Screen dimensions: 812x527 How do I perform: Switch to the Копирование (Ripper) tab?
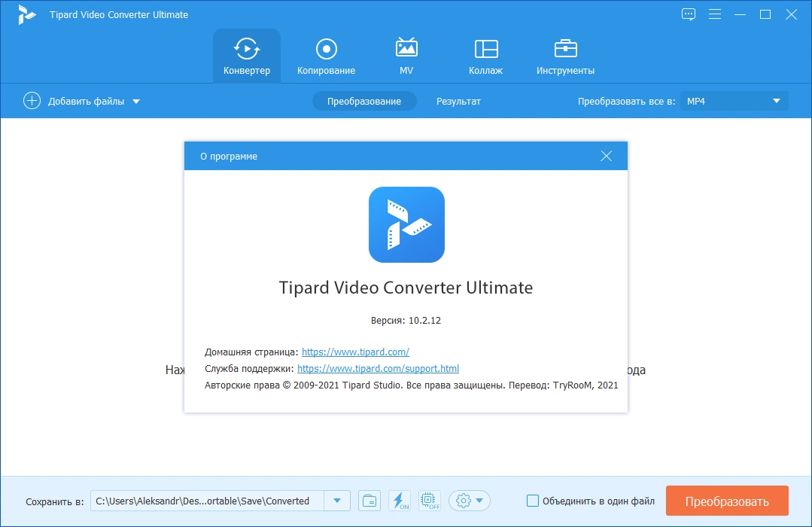click(x=327, y=56)
